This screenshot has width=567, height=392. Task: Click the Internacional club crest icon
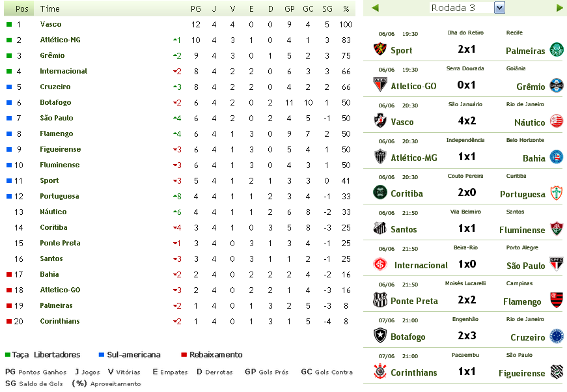[380, 264]
